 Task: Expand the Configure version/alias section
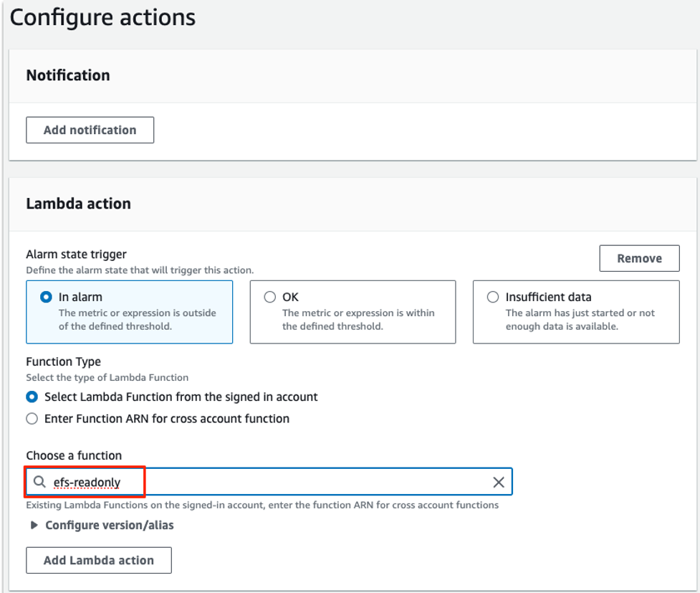point(107,525)
